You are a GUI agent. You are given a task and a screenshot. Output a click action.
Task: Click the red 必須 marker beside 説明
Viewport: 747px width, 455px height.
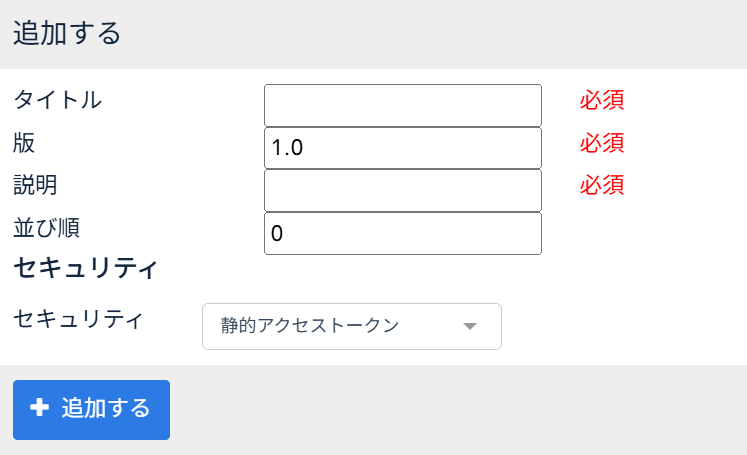[602, 185]
